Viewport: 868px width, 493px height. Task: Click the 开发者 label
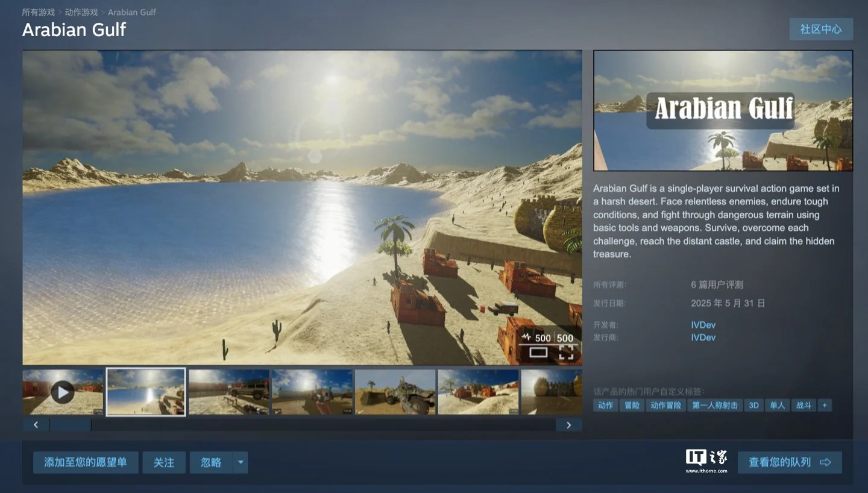606,325
